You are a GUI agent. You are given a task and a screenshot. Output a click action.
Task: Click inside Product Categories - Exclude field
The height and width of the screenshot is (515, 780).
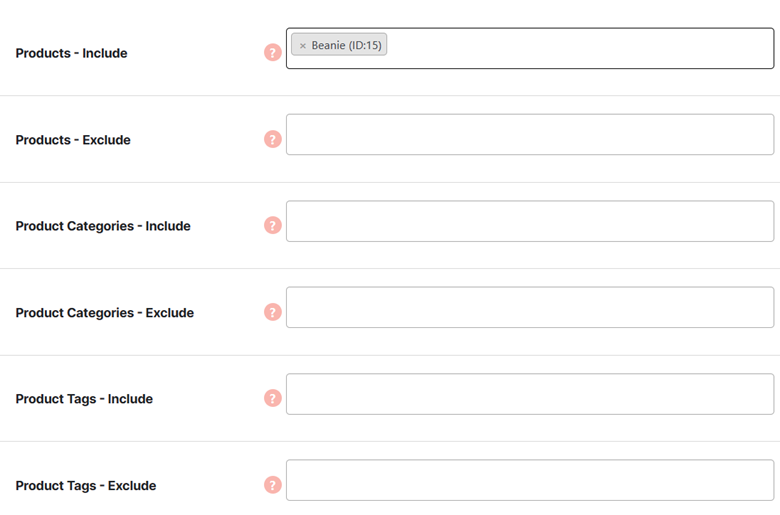click(x=530, y=307)
